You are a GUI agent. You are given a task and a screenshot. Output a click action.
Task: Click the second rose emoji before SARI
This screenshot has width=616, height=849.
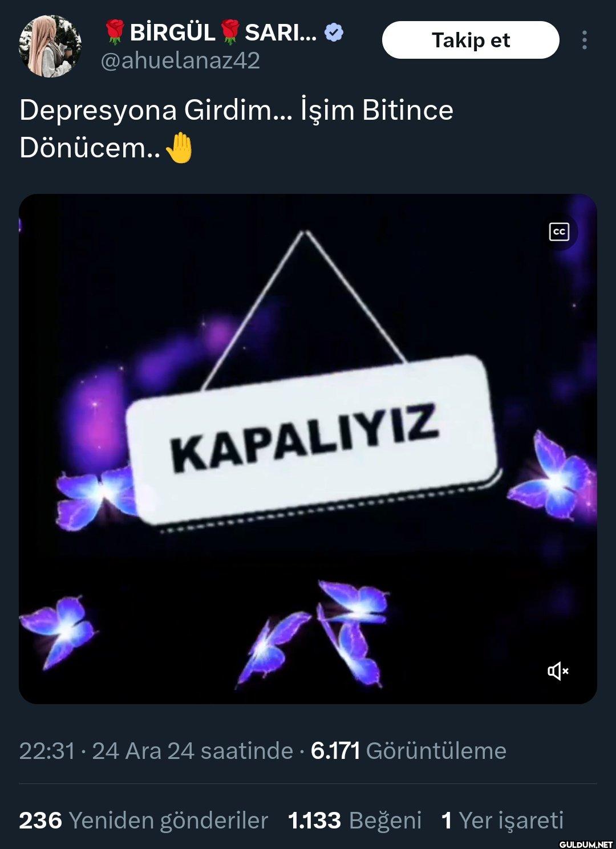point(230,33)
